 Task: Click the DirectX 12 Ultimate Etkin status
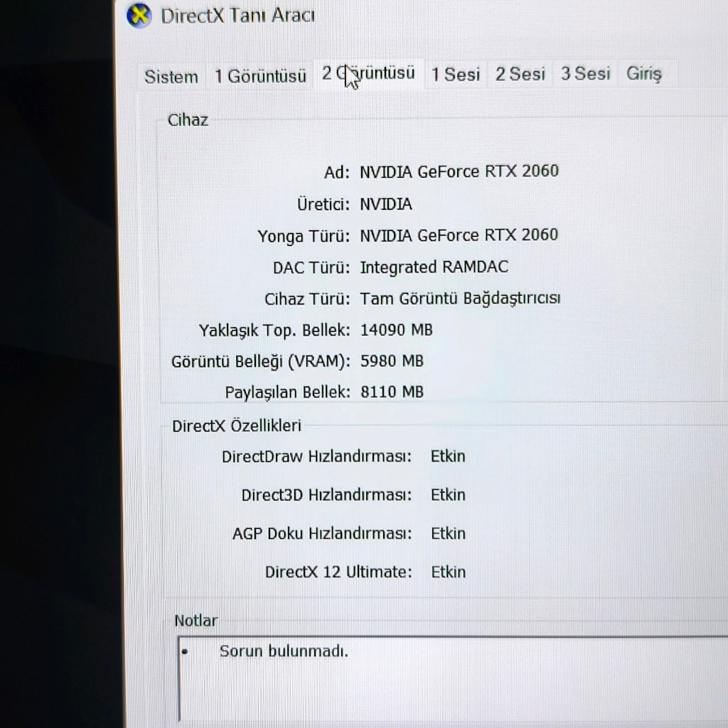click(448, 572)
